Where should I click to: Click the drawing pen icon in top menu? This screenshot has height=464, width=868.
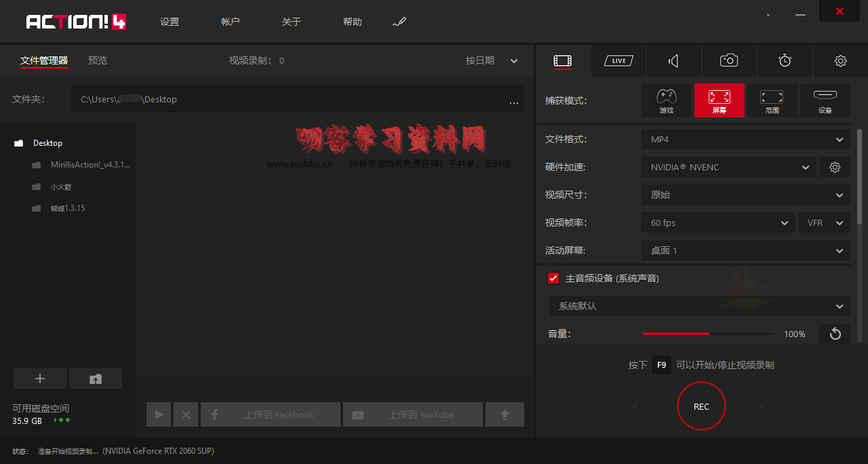click(x=399, y=22)
